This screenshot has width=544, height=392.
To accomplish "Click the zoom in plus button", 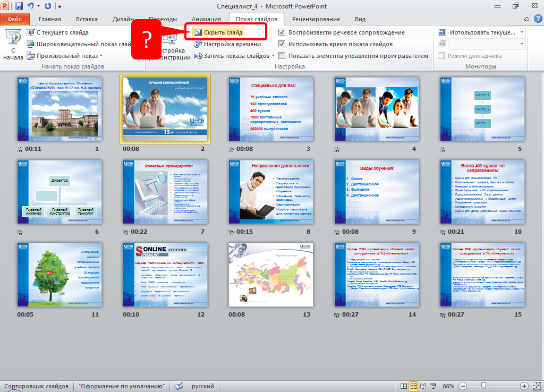I will (x=524, y=386).
